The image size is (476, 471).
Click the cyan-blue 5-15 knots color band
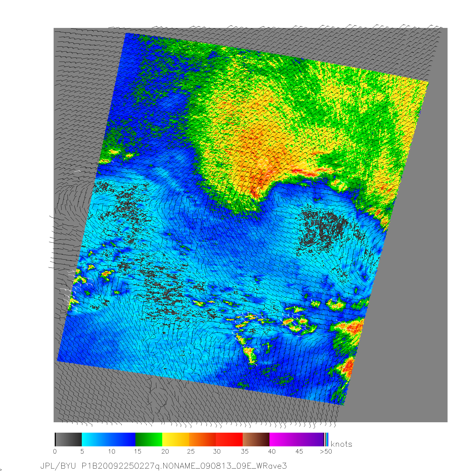(x=109, y=440)
